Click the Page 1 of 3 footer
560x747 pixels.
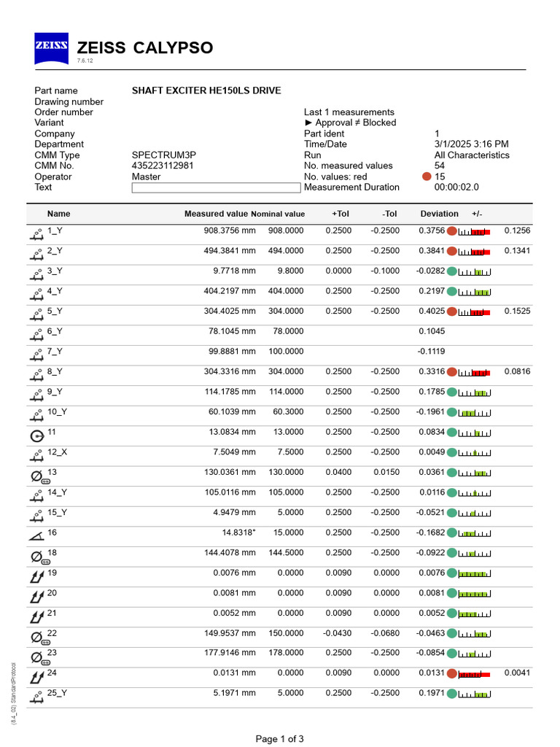coord(279,739)
